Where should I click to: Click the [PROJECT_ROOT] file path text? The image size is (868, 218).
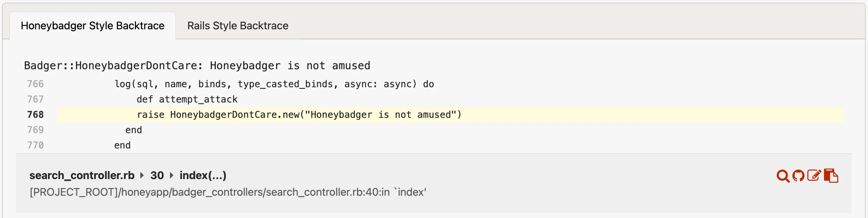228,192
